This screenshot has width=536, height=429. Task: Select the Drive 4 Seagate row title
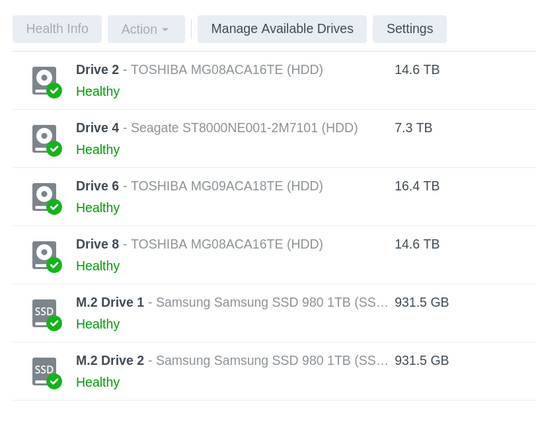(217, 128)
